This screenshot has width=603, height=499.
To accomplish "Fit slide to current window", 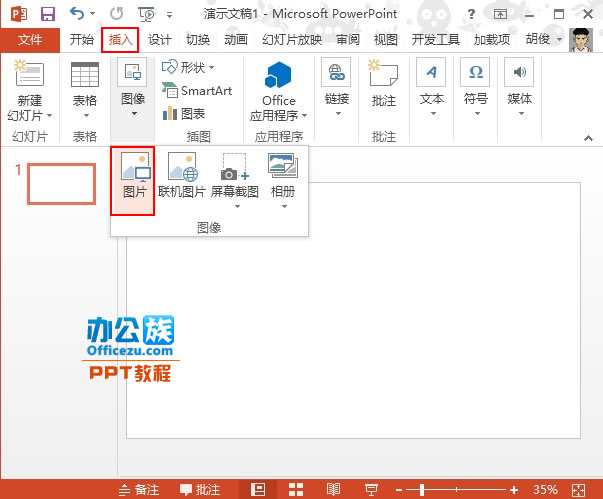I will tap(579, 490).
